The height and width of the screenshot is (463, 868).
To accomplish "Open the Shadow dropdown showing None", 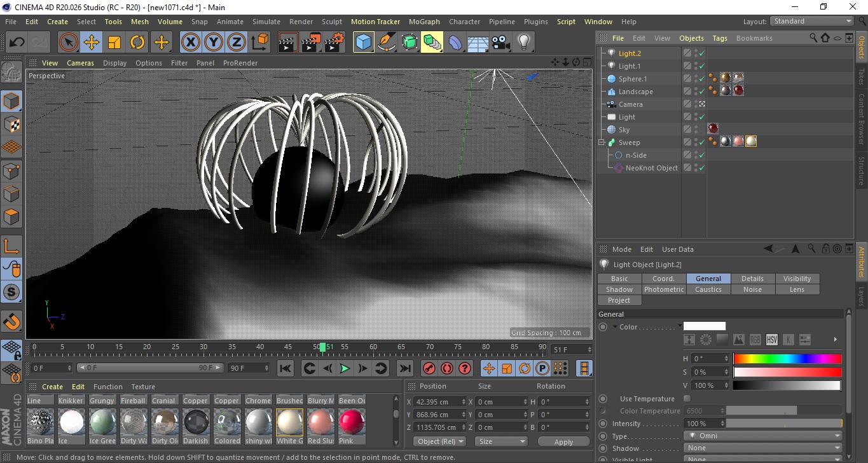I will (x=763, y=448).
